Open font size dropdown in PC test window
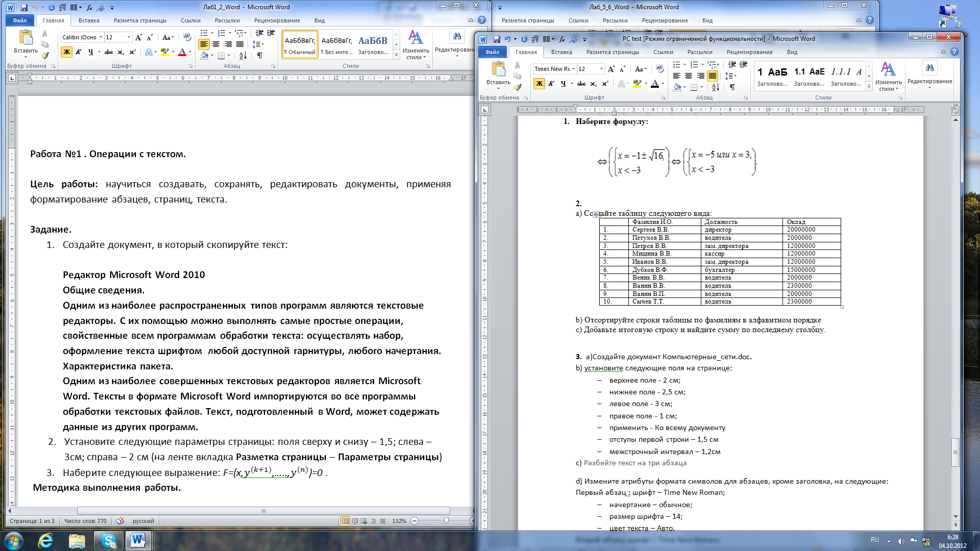This screenshot has width=980, height=551. 601,69
